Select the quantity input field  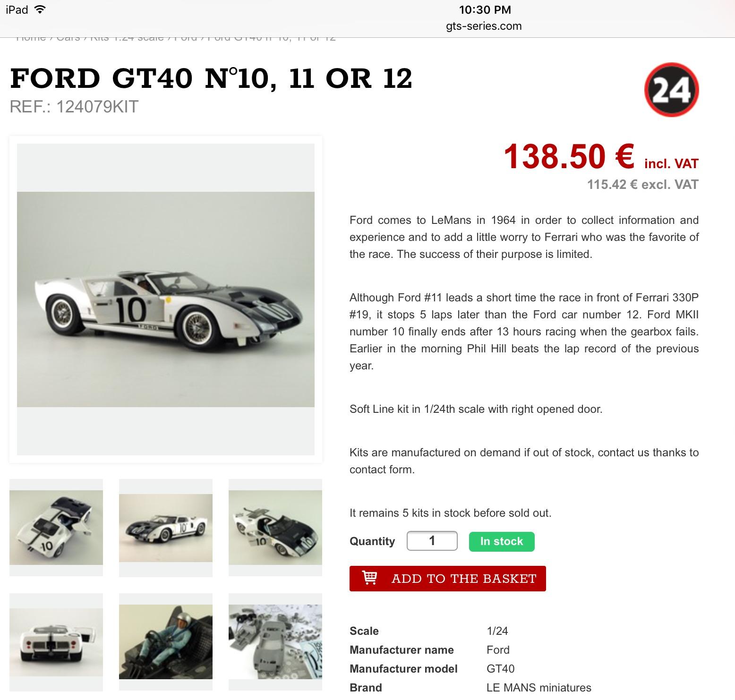(432, 541)
